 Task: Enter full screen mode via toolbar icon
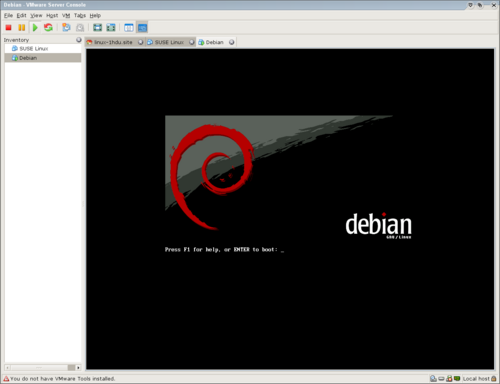(x=97, y=27)
